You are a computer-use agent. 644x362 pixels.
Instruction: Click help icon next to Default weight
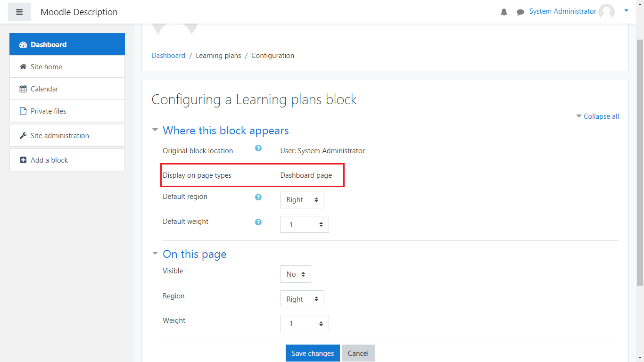[x=258, y=222]
